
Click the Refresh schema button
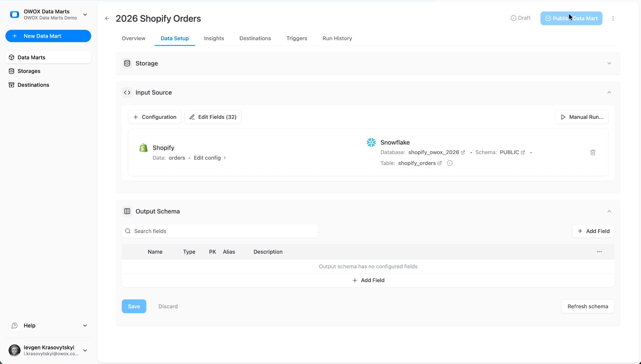[588, 306]
